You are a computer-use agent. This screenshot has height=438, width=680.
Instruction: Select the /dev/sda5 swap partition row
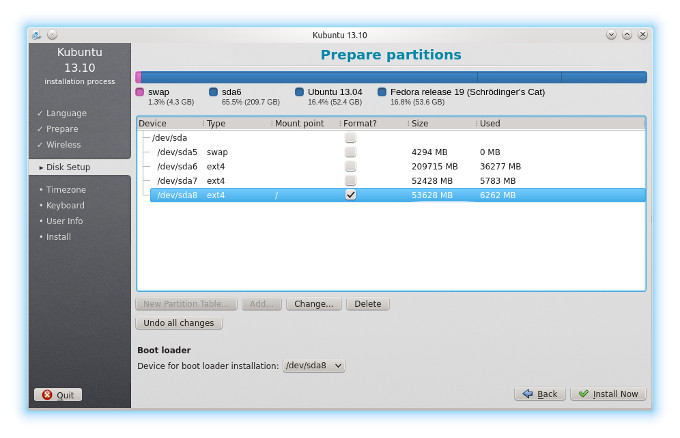[x=398, y=152]
